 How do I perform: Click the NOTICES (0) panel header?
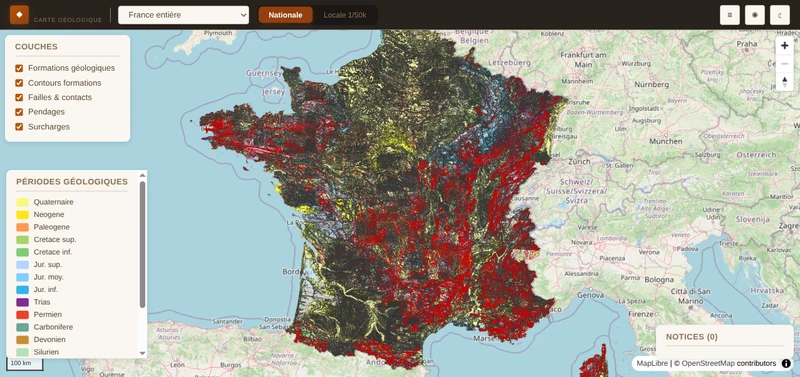click(x=691, y=337)
